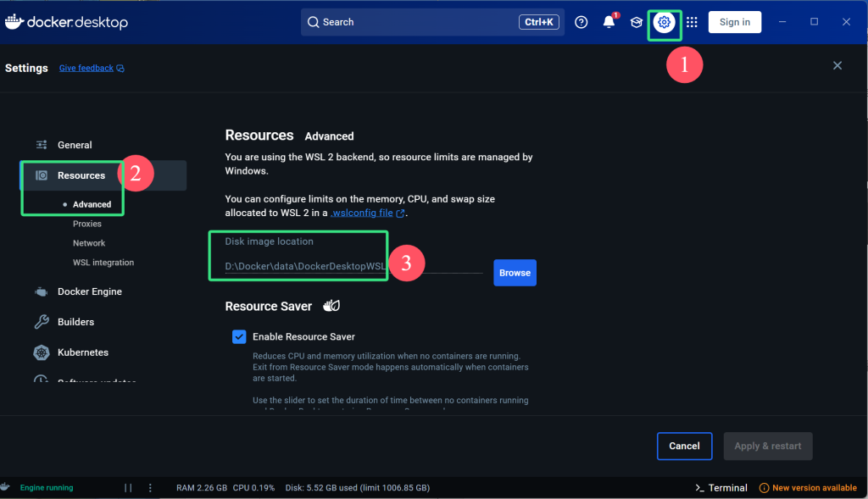Open WSL integration sub-item

103,263
